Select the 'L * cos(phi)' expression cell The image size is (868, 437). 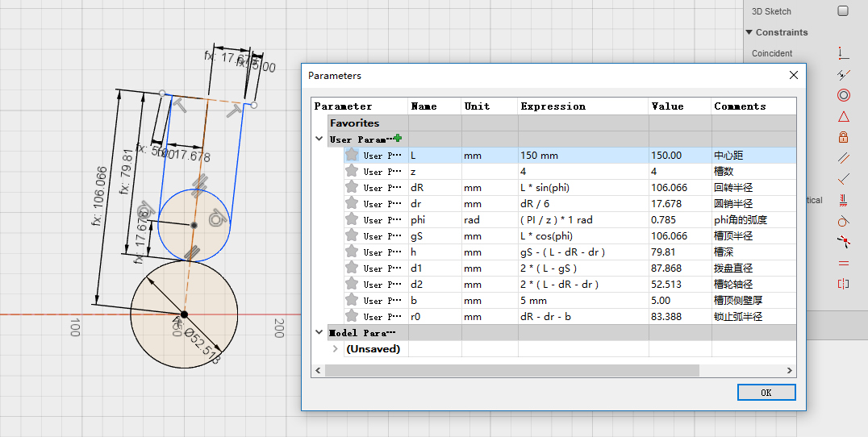click(583, 235)
